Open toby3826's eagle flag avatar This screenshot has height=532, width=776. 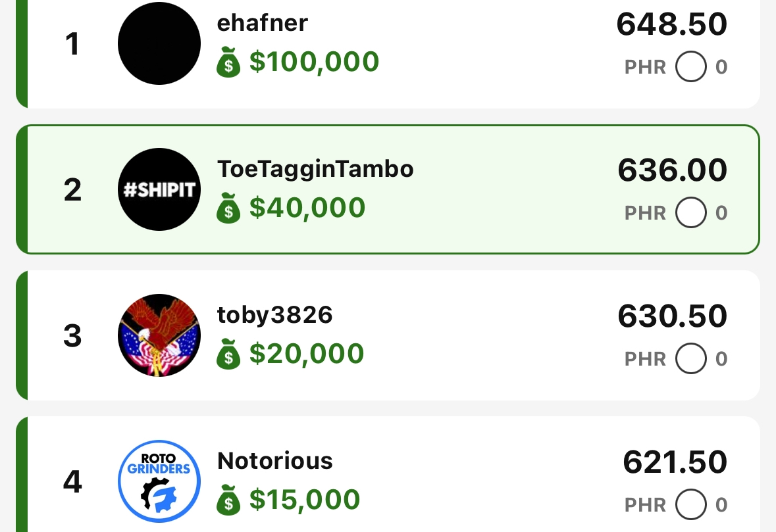[x=159, y=335]
